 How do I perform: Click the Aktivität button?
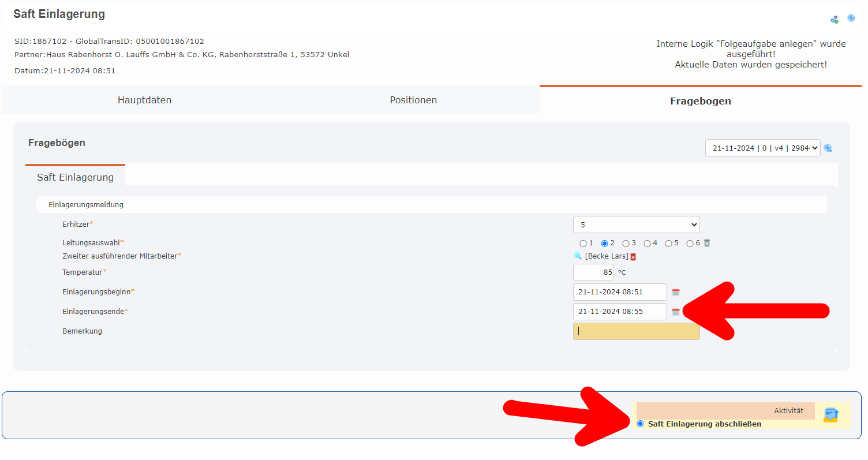(x=725, y=410)
